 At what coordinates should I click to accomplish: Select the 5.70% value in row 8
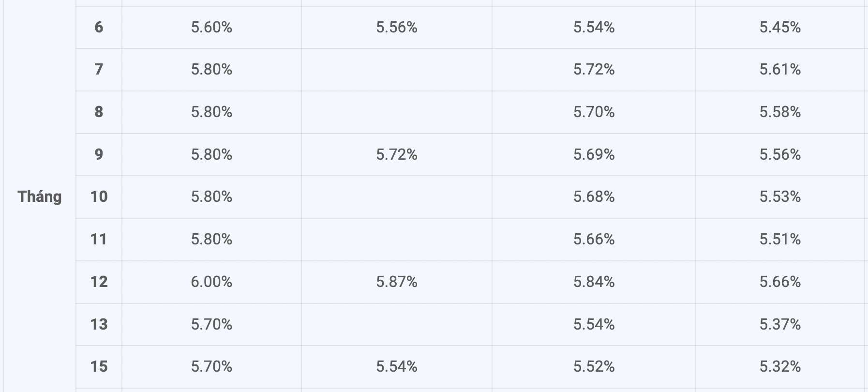[x=594, y=112]
